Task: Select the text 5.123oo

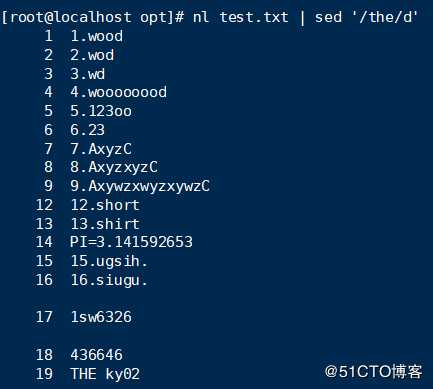Action: 101,111
